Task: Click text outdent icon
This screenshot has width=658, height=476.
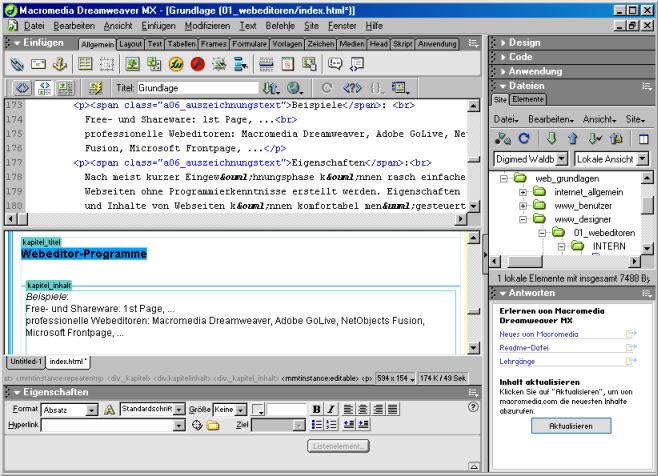Action: (348, 425)
